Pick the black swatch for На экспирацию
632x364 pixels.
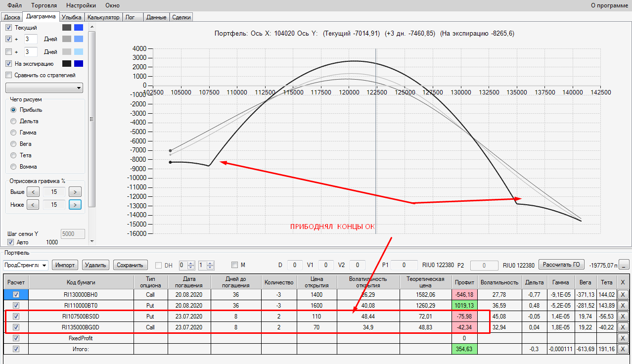67,63
